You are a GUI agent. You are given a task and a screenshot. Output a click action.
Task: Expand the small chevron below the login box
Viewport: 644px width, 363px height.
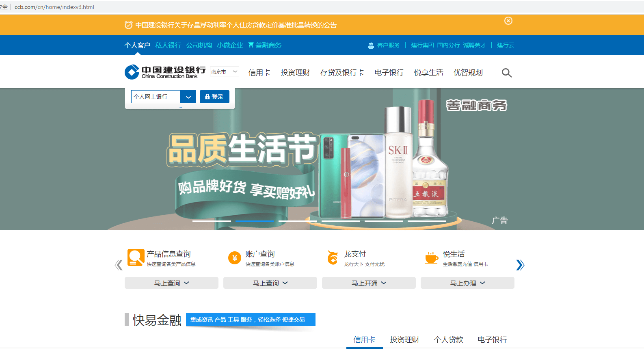[181, 107]
